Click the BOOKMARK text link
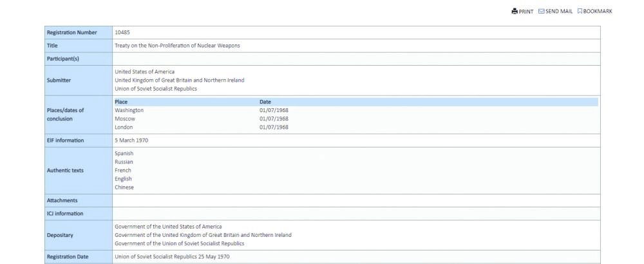The height and width of the screenshot is (264, 644). 597,11
